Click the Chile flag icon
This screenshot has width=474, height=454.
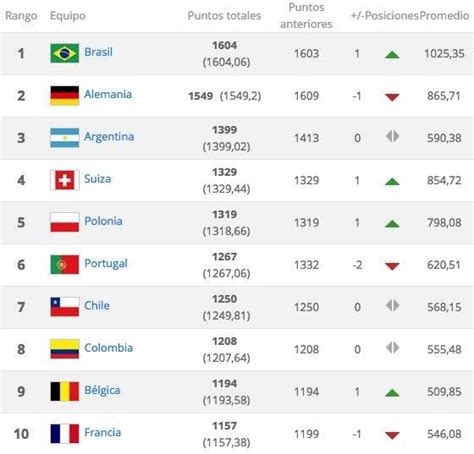[x=65, y=307]
